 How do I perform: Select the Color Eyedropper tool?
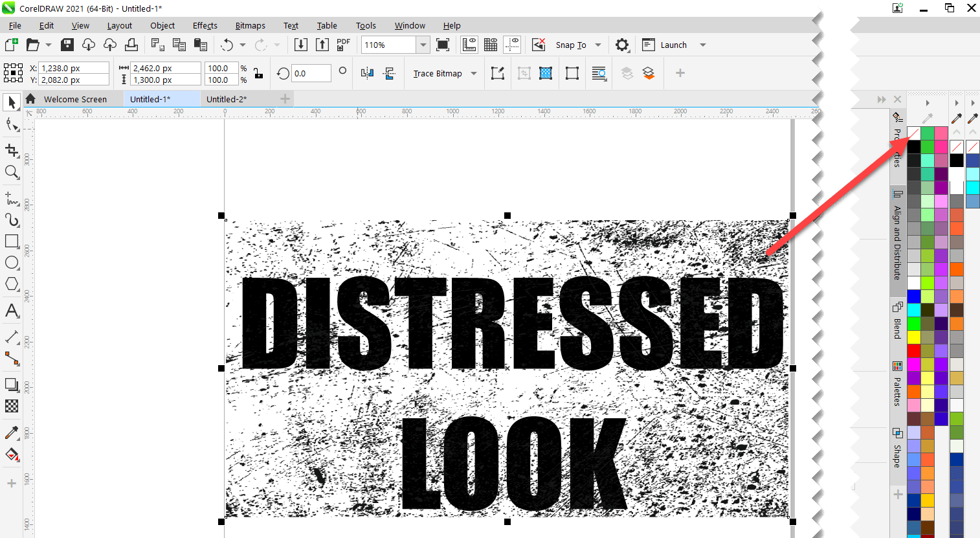click(x=12, y=432)
